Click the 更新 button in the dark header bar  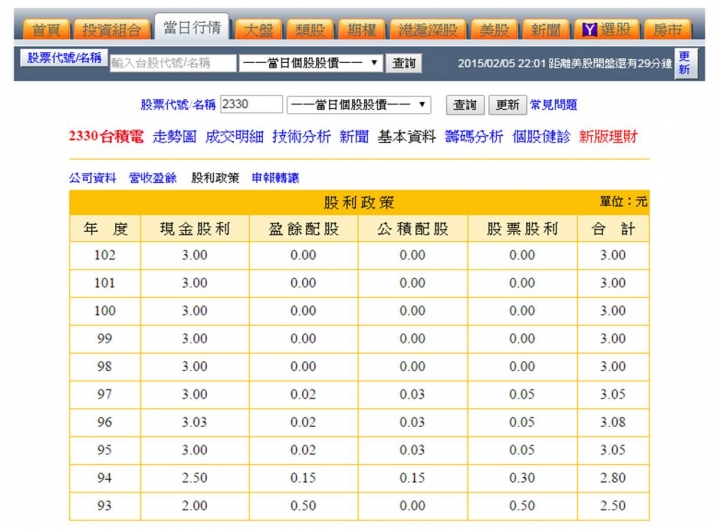[x=686, y=63]
